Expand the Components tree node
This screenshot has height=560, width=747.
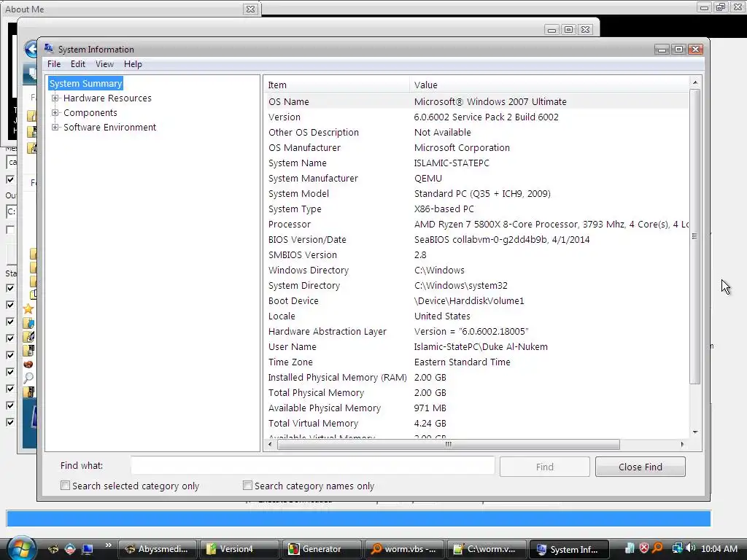click(55, 113)
